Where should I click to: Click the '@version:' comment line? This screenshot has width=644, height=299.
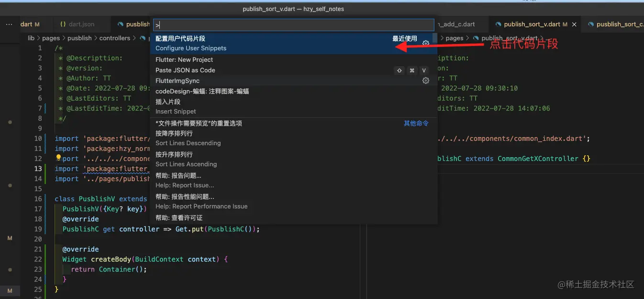click(80, 68)
